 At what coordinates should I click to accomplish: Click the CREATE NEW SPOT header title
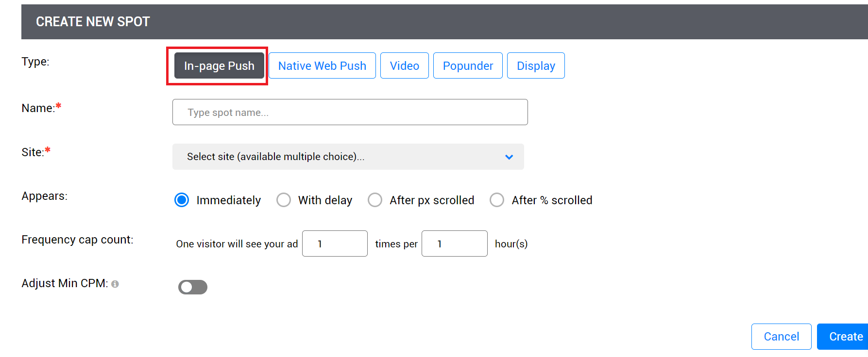93,22
